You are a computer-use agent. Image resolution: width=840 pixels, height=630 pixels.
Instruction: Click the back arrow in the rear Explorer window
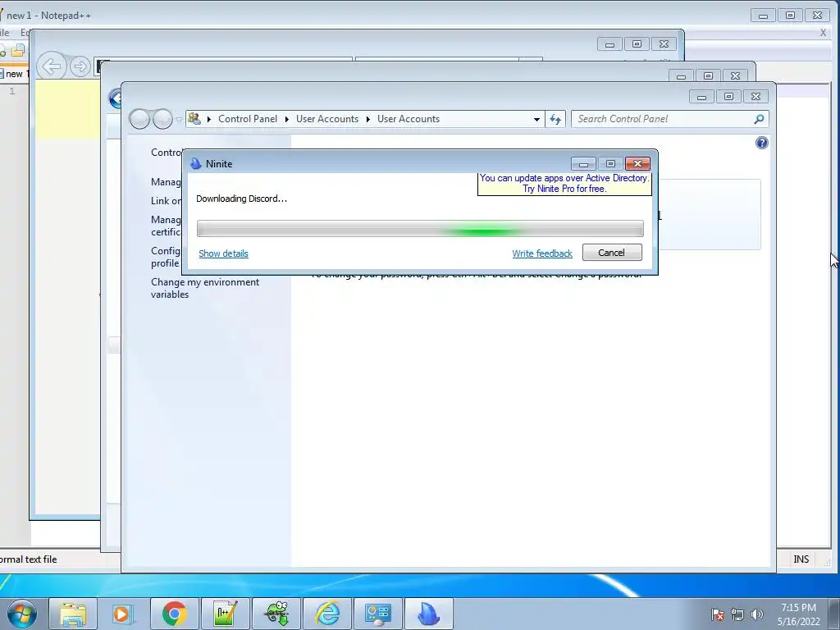click(52, 66)
